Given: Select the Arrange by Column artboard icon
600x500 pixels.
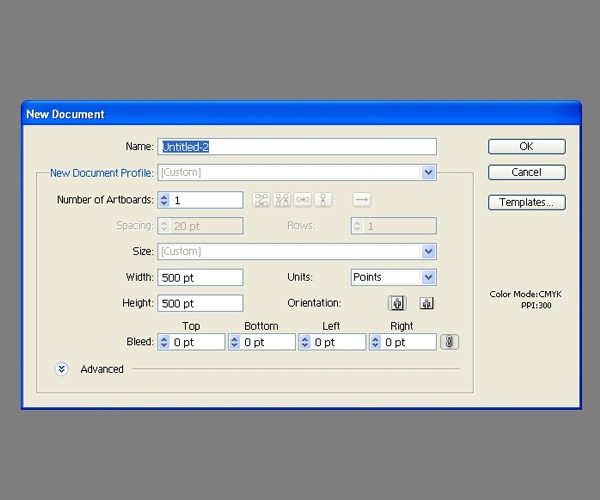Looking at the screenshot, I should [x=323, y=200].
